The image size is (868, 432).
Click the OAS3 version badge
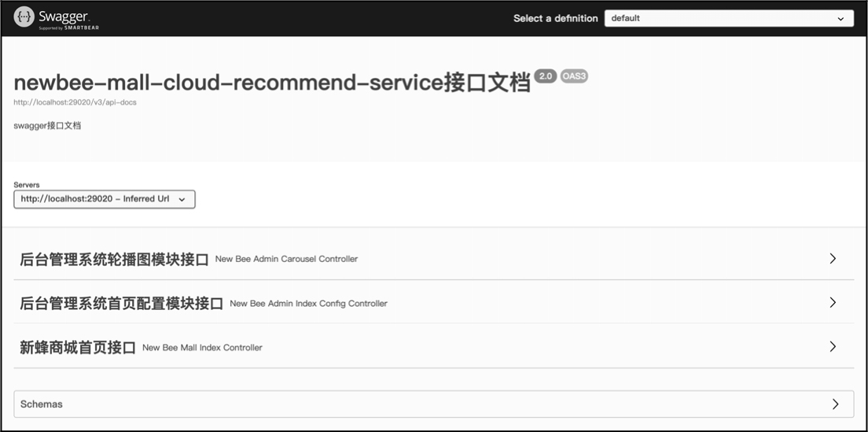pyautogui.click(x=574, y=76)
